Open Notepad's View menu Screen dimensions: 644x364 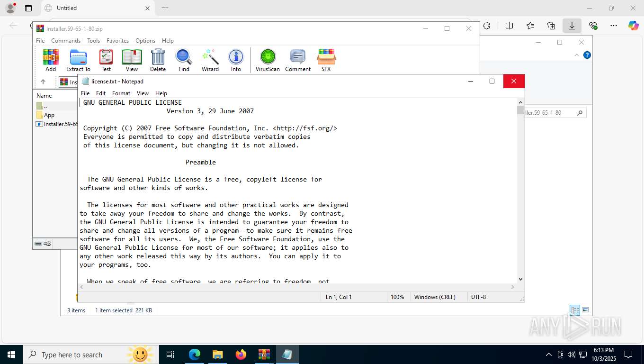pyautogui.click(x=143, y=93)
